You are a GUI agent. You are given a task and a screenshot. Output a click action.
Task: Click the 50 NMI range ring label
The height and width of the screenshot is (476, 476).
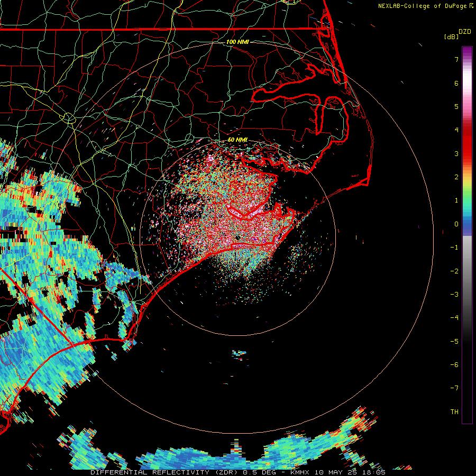(x=237, y=140)
